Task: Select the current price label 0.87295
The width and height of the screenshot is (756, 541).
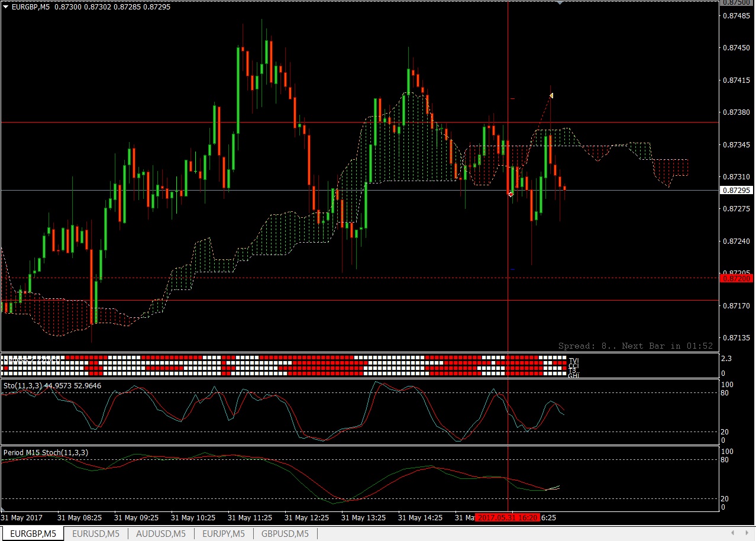Action: click(736, 190)
